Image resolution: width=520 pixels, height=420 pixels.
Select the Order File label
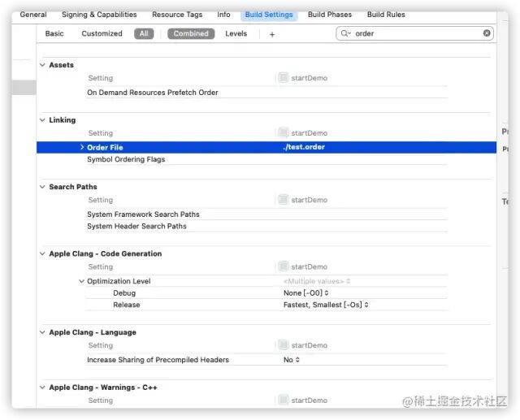click(105, 148)
